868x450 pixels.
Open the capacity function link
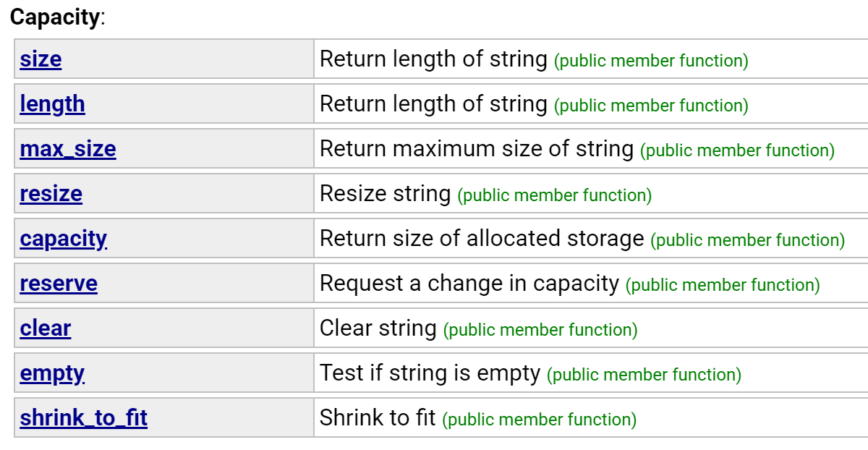coord(63,239)
